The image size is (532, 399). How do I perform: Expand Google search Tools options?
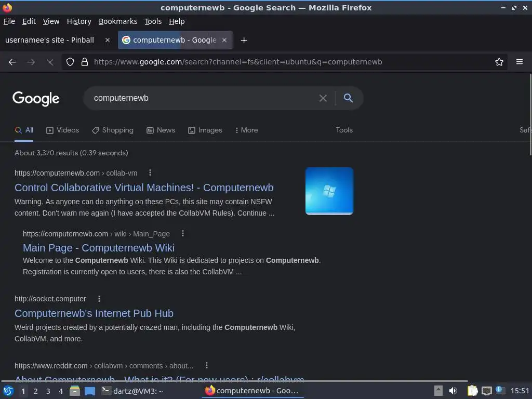[x=344, y=130]
